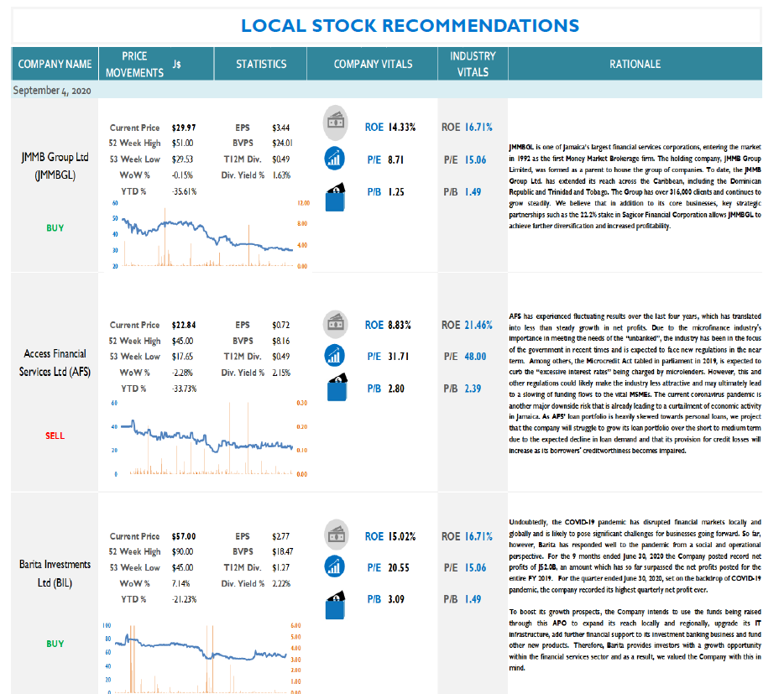This screenshot has width=784, height=694.
Task: Click the Barita current price $57.00
Action: [184, 536]
